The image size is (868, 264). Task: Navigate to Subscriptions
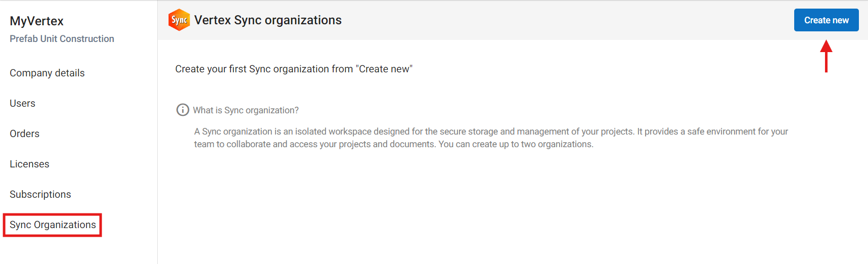pyautogui.click(x=40, y=194)
